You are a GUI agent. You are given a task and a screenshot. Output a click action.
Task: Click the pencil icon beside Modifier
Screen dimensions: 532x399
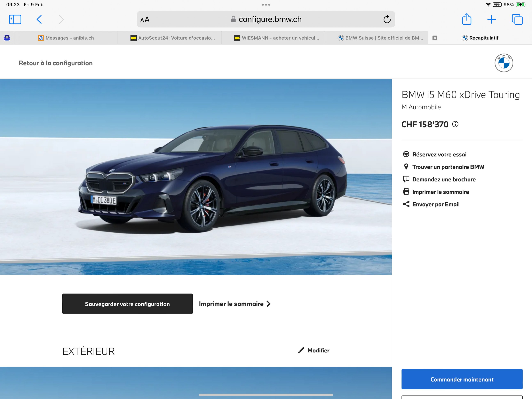[301, 350]
